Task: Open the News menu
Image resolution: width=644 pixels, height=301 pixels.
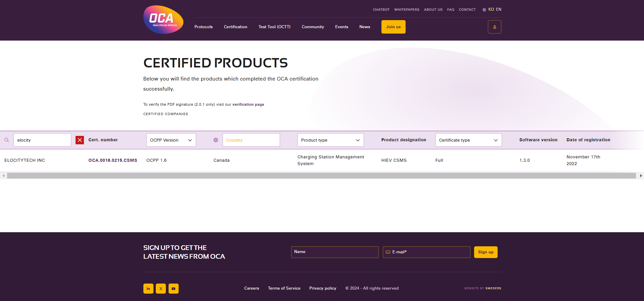Action: click(365, 27)
